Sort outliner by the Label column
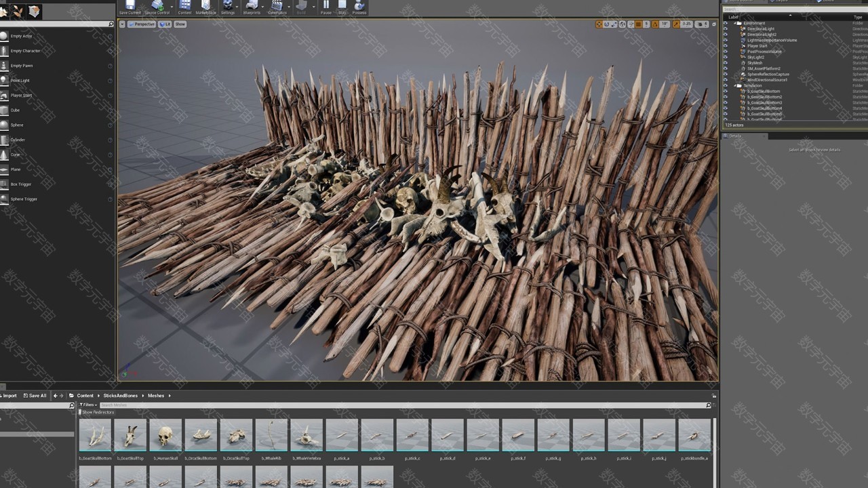 (734, 17)
